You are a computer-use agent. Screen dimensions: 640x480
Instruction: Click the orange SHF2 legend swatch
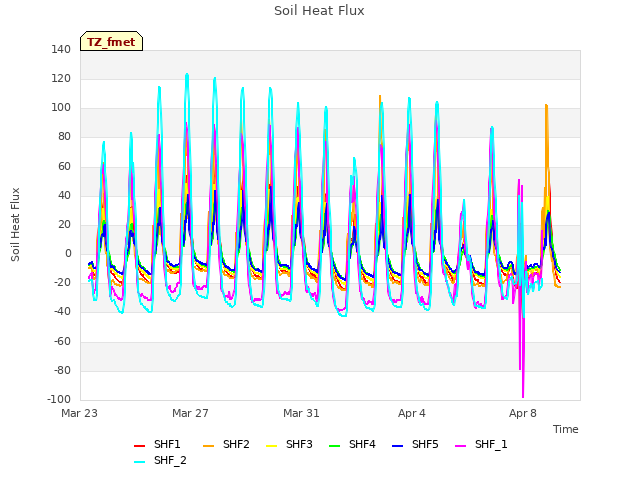(209, 446)
